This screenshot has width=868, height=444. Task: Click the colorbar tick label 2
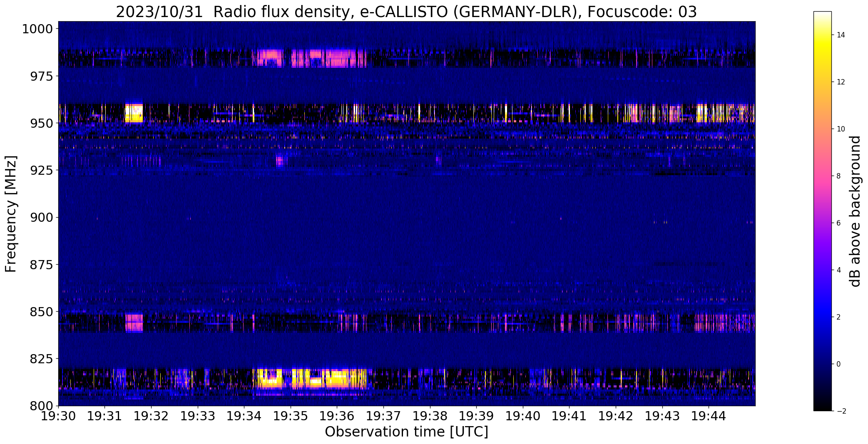[839, 317]
